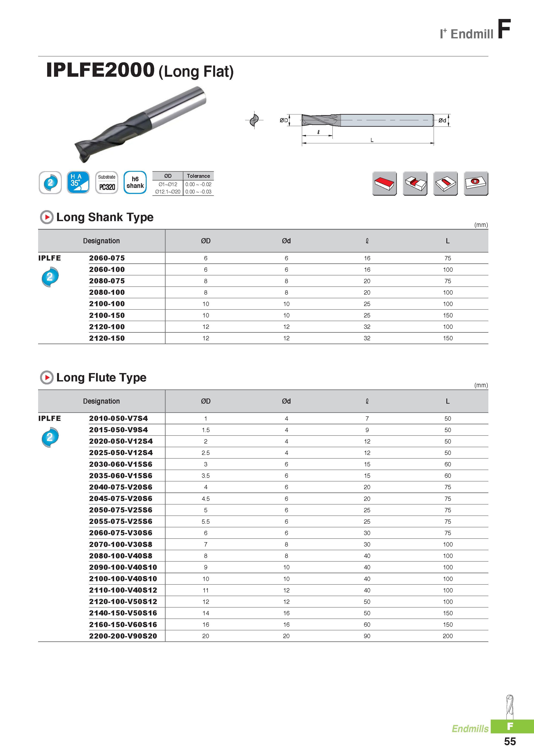The image size is (534, 756).
Task: Click designation 2025-050-V12S4
Action: 121,453
